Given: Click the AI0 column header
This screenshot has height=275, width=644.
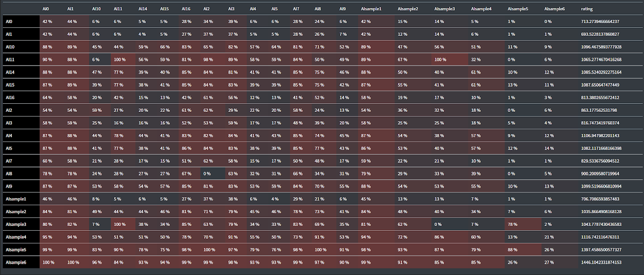Looking at the screenshot, I should pyautogui.click(x=45, y=9).
